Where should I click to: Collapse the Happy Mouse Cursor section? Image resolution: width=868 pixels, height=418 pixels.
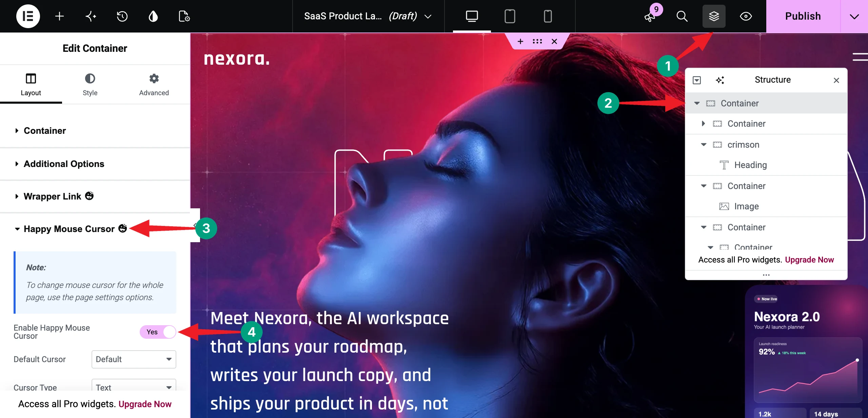[95, 229]
